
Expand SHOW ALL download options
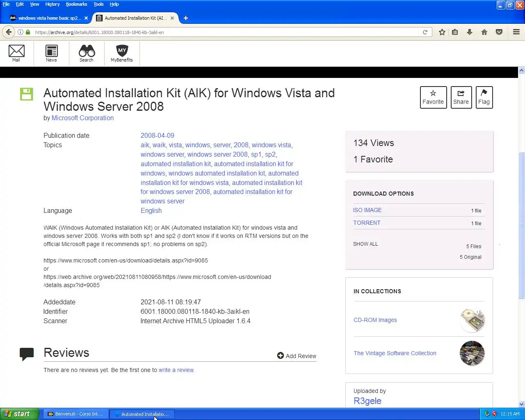point(365,244)
